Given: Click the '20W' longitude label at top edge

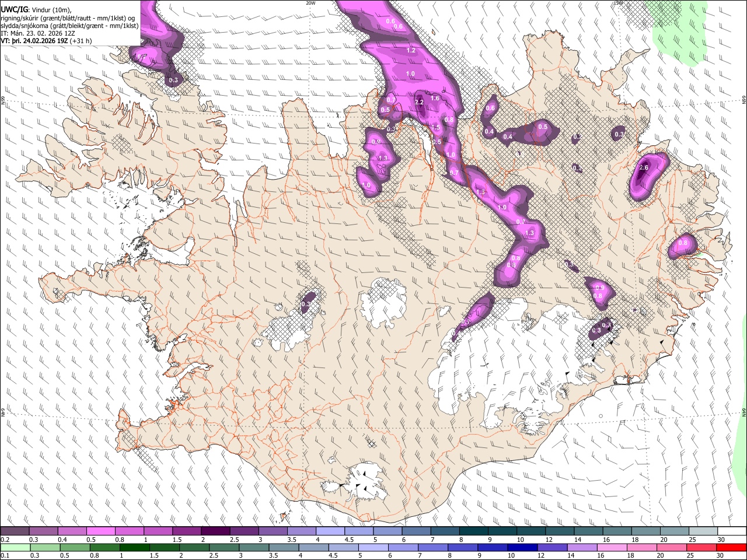Looking at the screenshot, I should (x=310, y=3).
